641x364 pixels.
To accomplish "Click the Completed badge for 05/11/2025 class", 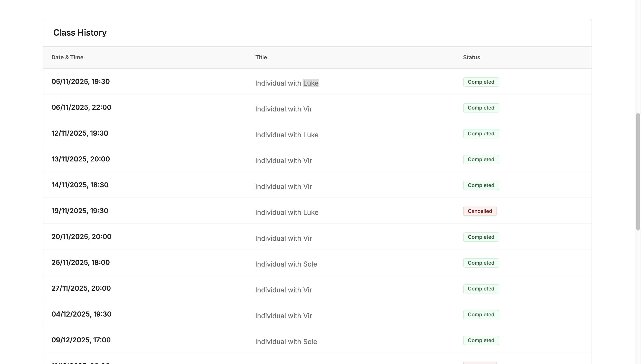I will [x=481, y=82].
